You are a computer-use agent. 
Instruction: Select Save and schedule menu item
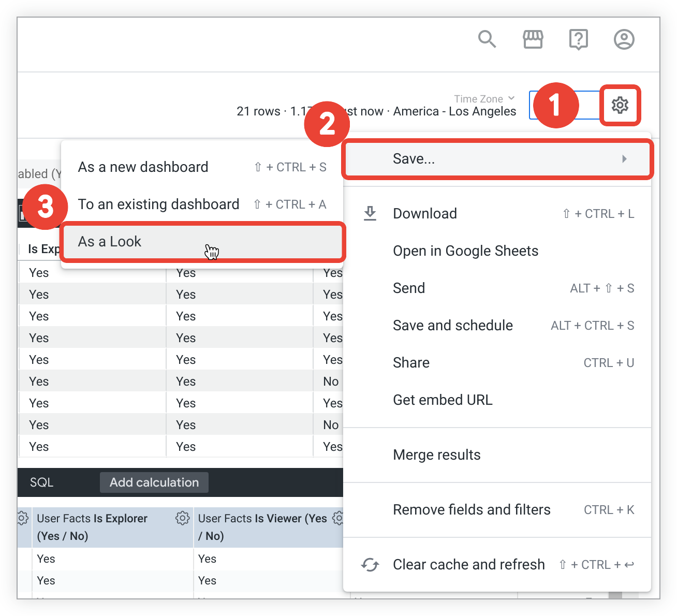click(x=453, y=326)
